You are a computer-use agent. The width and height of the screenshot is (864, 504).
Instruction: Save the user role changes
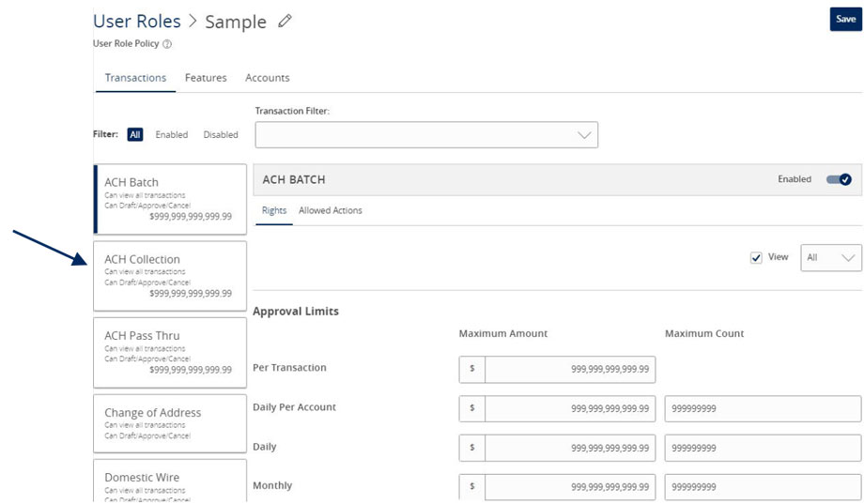(x=846, y=20)
